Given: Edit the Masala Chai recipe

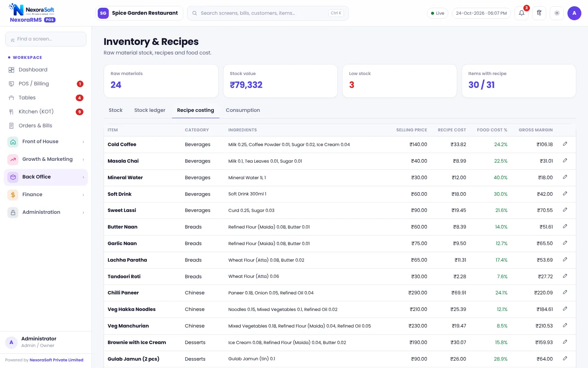Looking at the screenshot, I should click(565, 160).
